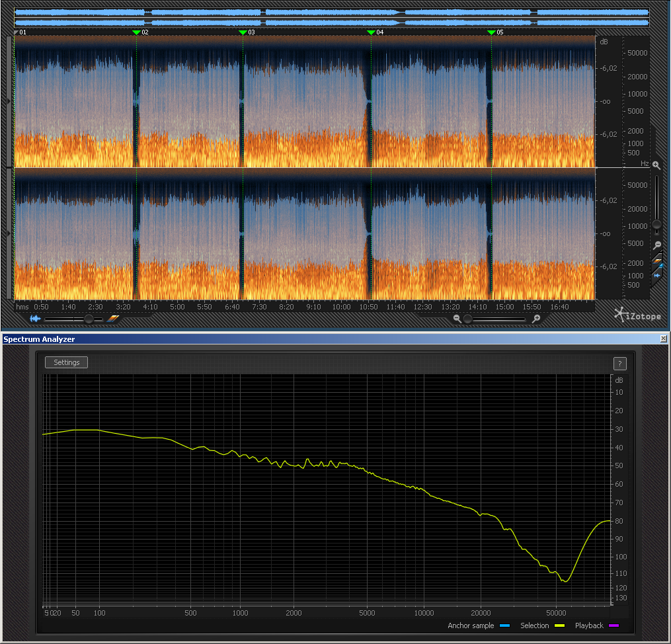Click the iZotope logo
This screenshot has height=644, width=671.
(x=637, y=315)
